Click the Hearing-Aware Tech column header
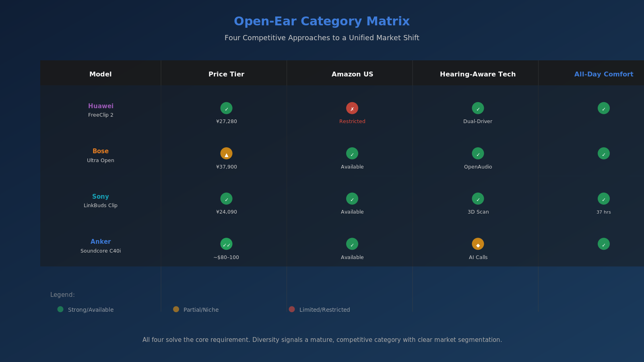This screenshot has width=644, height=362. point(478,74)
